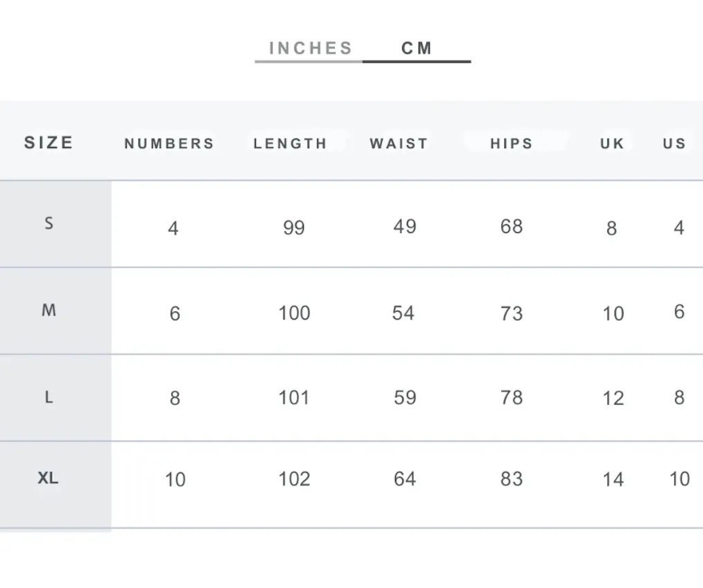The image size is (703, 588).
Task: Select the XL size row label
Action: [x=48, y=478]
